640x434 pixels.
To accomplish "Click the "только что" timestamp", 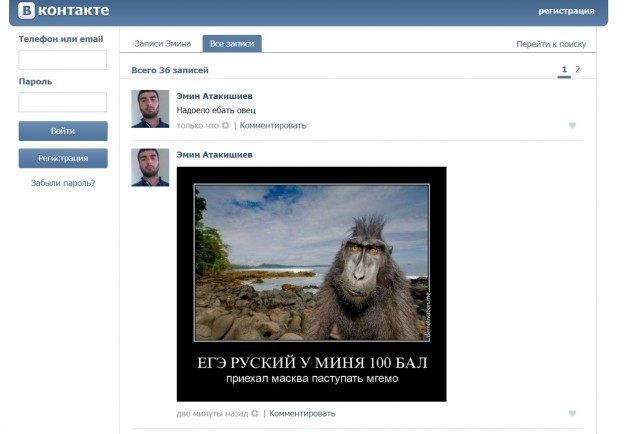I will [x=198, y=125].
